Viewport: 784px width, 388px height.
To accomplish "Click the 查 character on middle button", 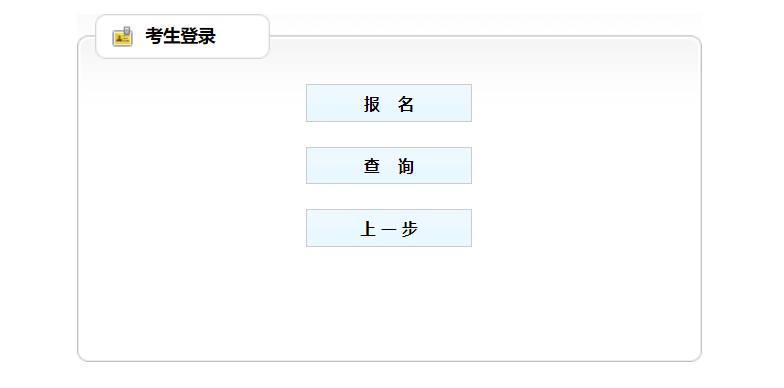I will click(x=372, y=166).
